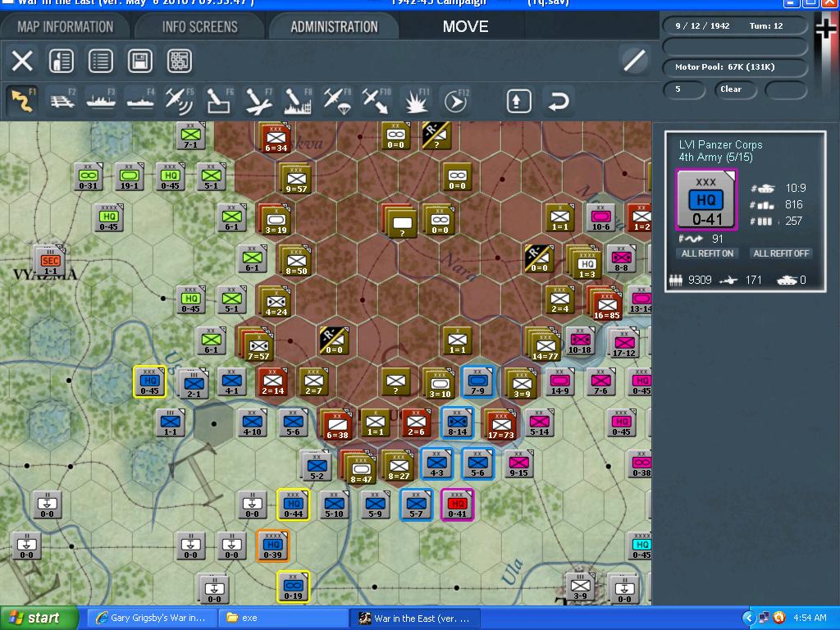840x630 pixels.
Task: Click the diagonal slash round button
Action: tap(634, 60)
